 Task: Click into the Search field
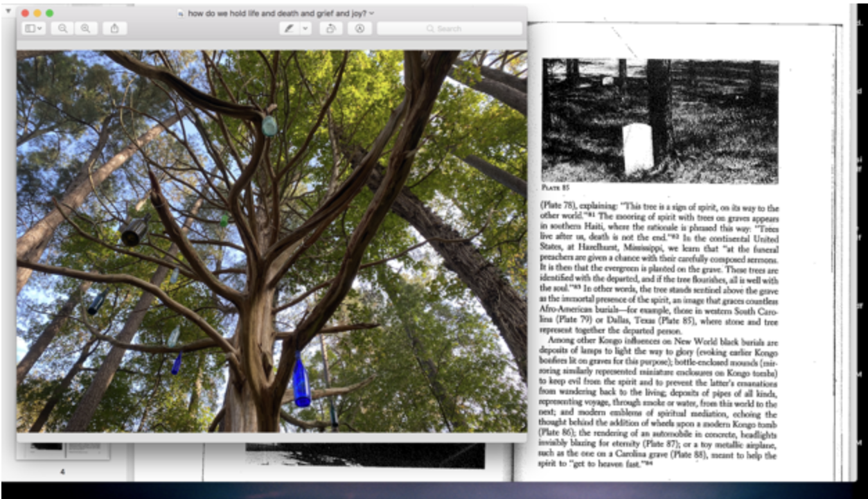[449, 28]
